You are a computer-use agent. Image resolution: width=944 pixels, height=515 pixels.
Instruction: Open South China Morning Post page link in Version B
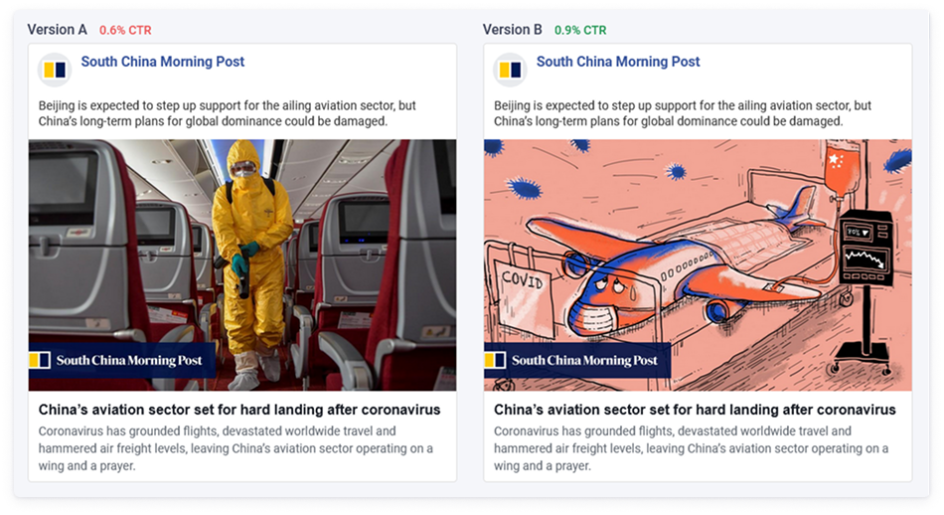618,61
